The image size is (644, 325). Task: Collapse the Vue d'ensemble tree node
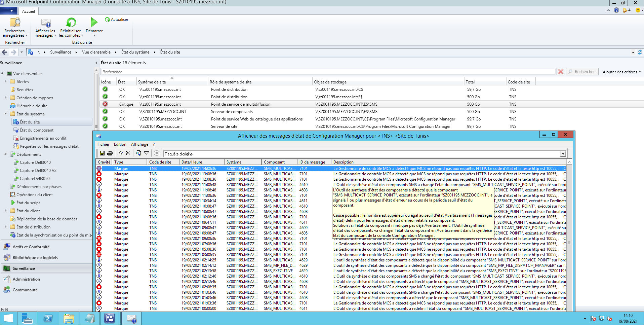pos(2,73)
